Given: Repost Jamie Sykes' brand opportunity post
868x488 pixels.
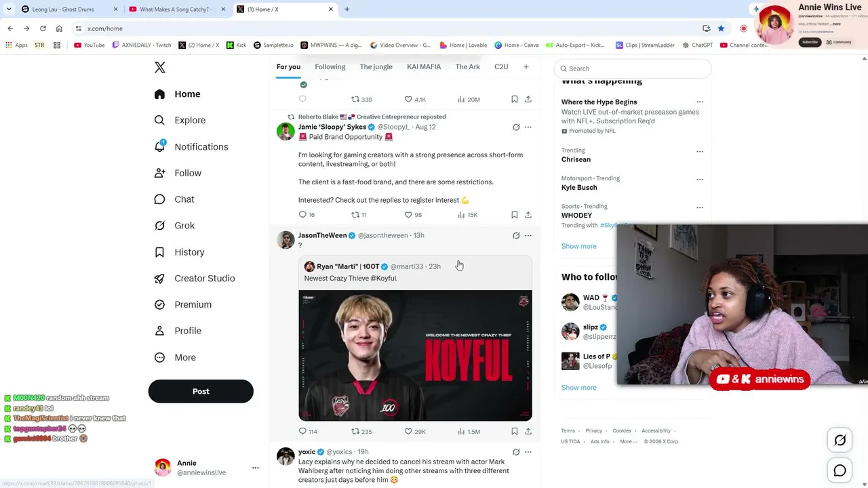Looking at the screenshot, I should coord(355,215).
